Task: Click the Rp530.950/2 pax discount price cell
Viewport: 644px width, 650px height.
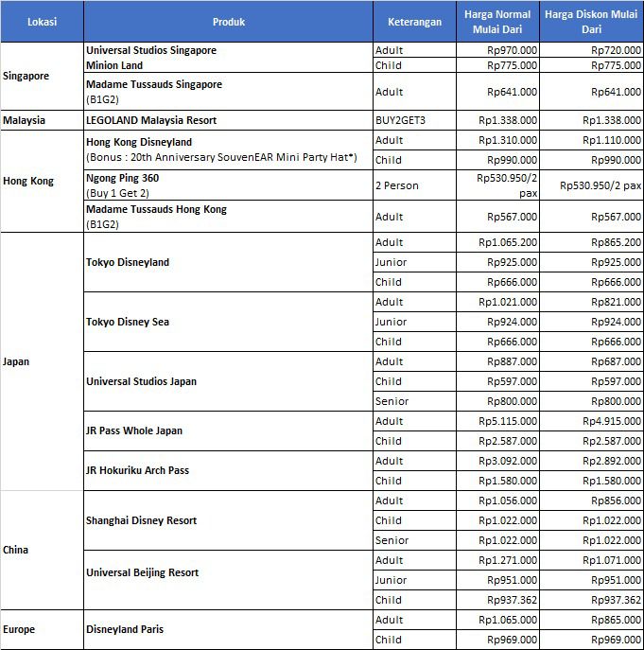Action: [x=591, y=185]
